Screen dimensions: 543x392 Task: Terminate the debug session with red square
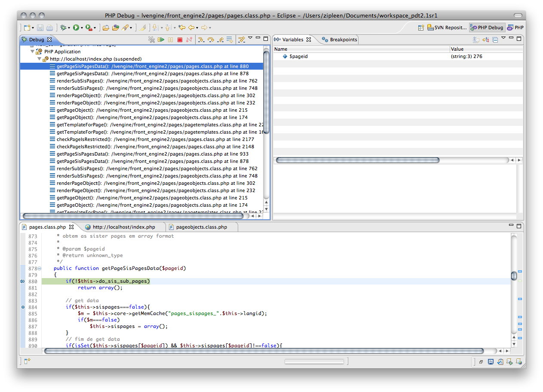click(180, 40)
